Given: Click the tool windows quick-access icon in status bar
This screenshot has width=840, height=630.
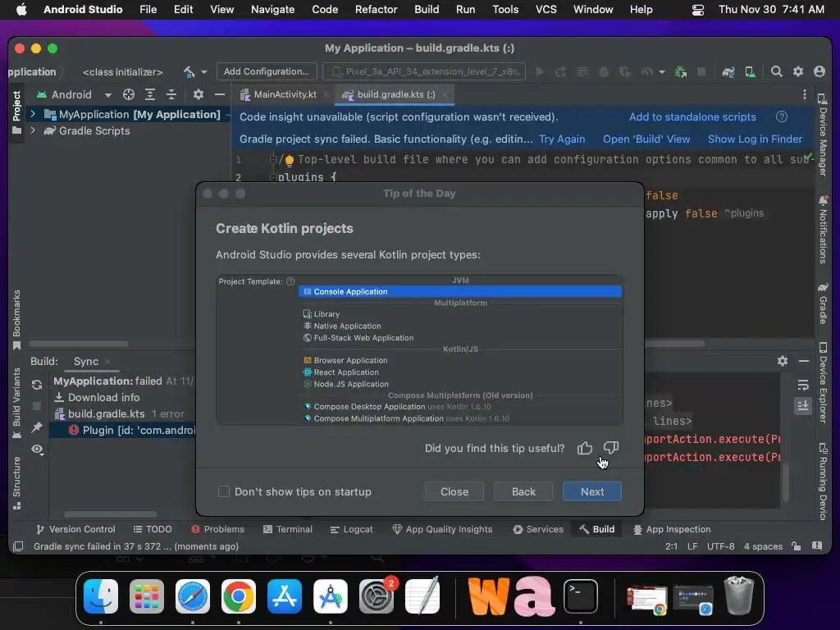Looking at the screenshot, I should click(18, 546).
